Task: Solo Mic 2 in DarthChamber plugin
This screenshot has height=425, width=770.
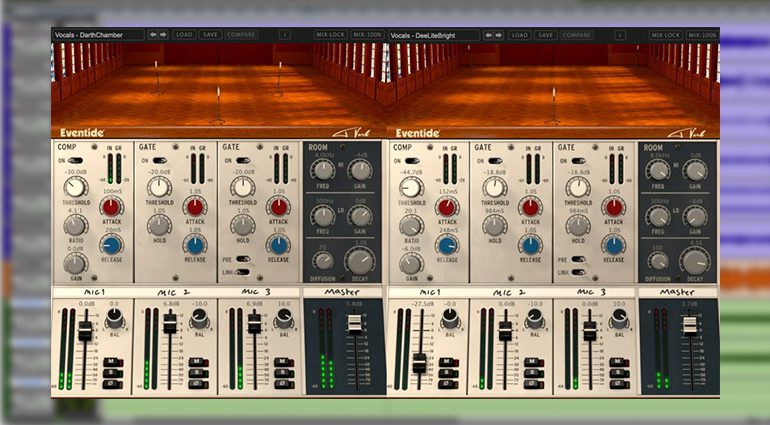Action: pyautogui.click(x=198, y=373)
